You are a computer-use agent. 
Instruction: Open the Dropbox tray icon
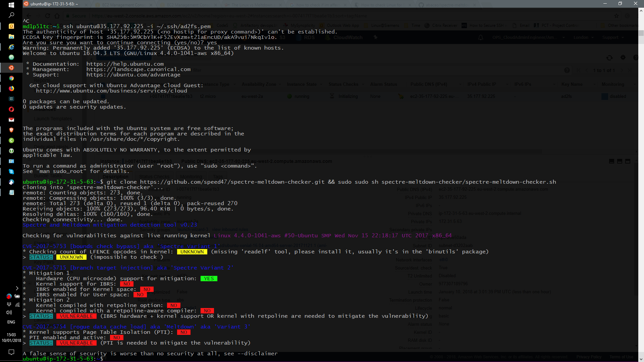click(x=9, y=304)
